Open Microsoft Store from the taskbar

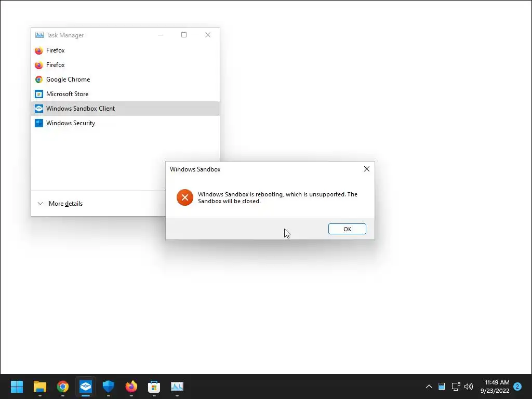pos(154,387)
